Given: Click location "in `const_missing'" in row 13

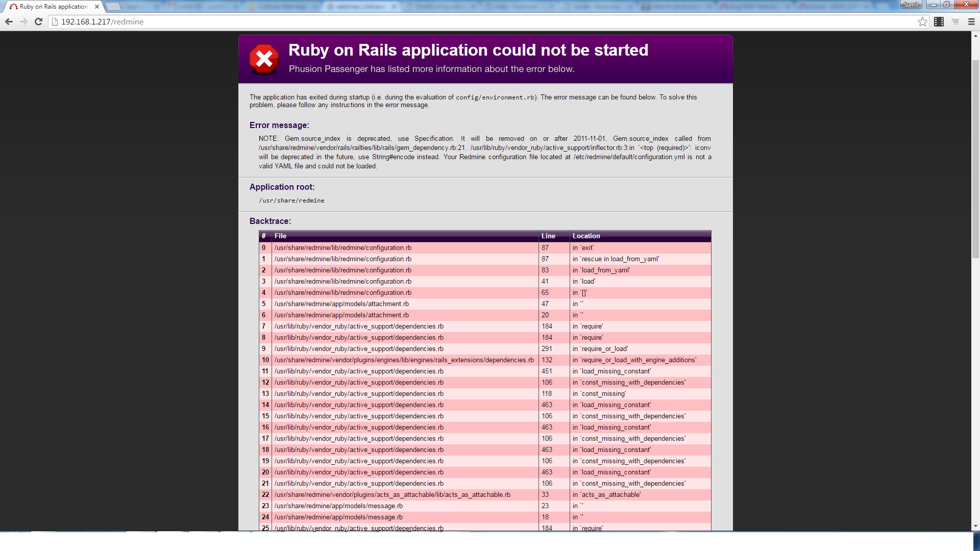Looking at the screenshot, I should (x=599, y=393).
